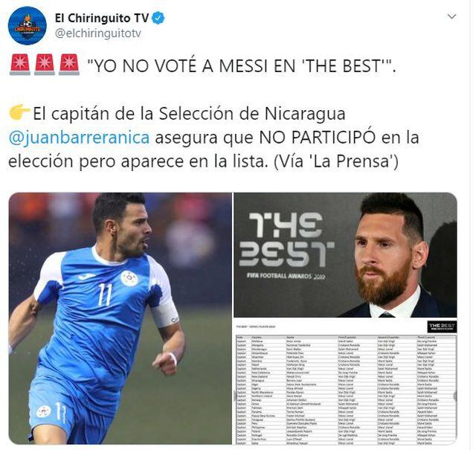
Task: Open the El Chiringuito TV profile avatar
Action: pos(28,25)
